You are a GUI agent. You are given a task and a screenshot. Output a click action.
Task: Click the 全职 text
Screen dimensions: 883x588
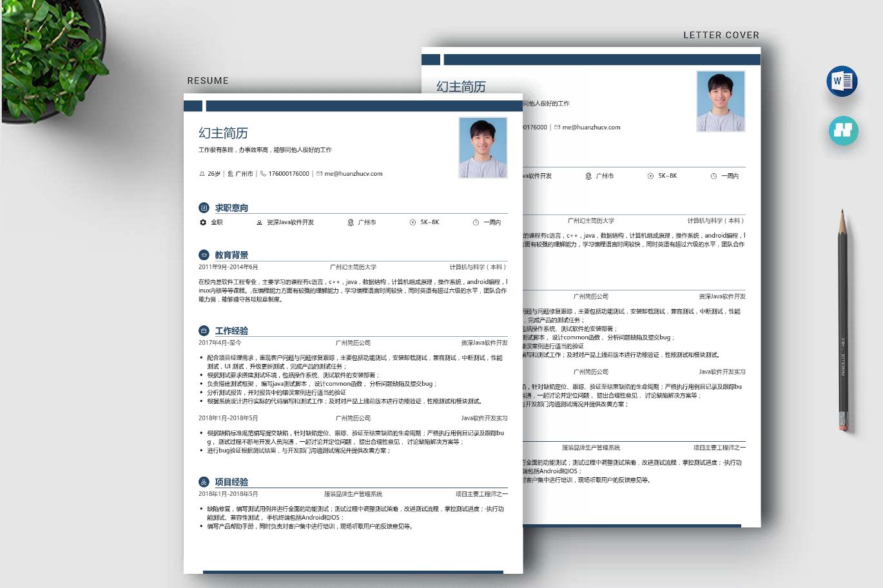(217, 223)
